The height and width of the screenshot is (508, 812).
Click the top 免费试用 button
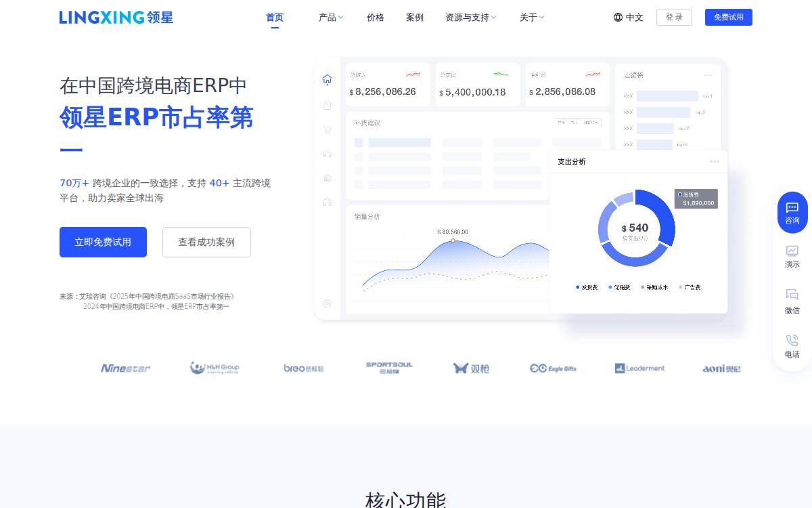pyautogui.click(x=729, y=18)
